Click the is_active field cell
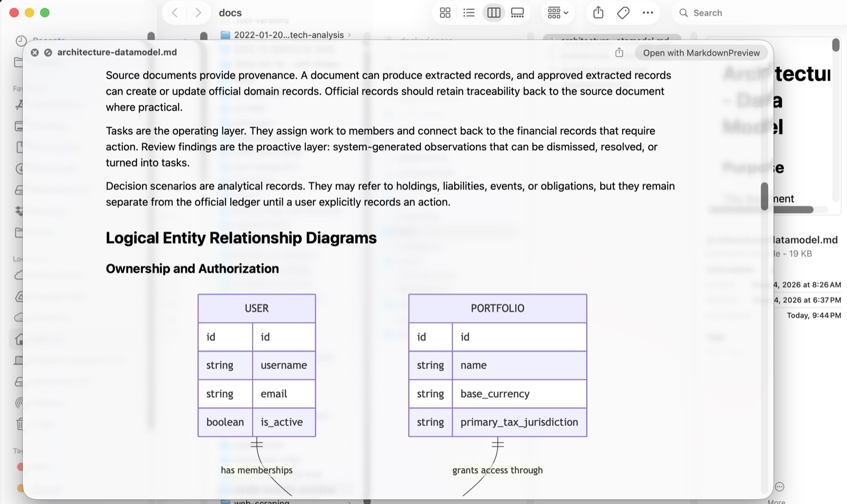Image resolution: width=847 pixels, height=504 pixels. pos(284,422)
